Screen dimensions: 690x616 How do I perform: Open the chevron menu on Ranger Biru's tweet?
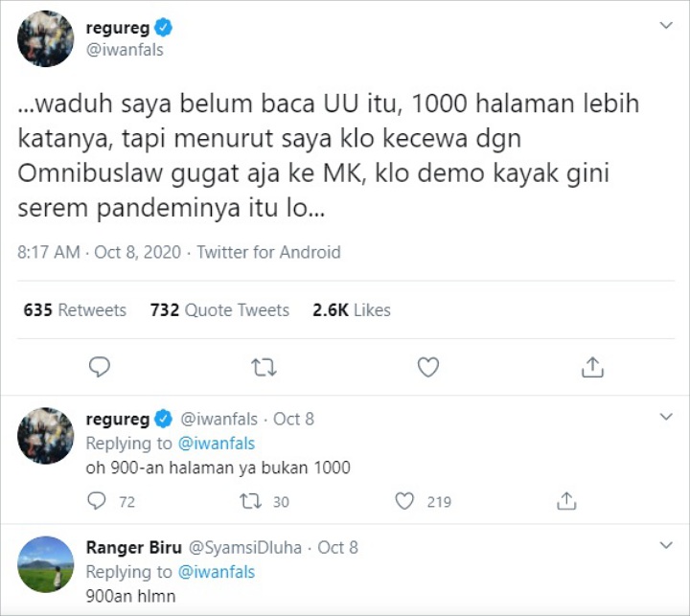pos(666,545)
